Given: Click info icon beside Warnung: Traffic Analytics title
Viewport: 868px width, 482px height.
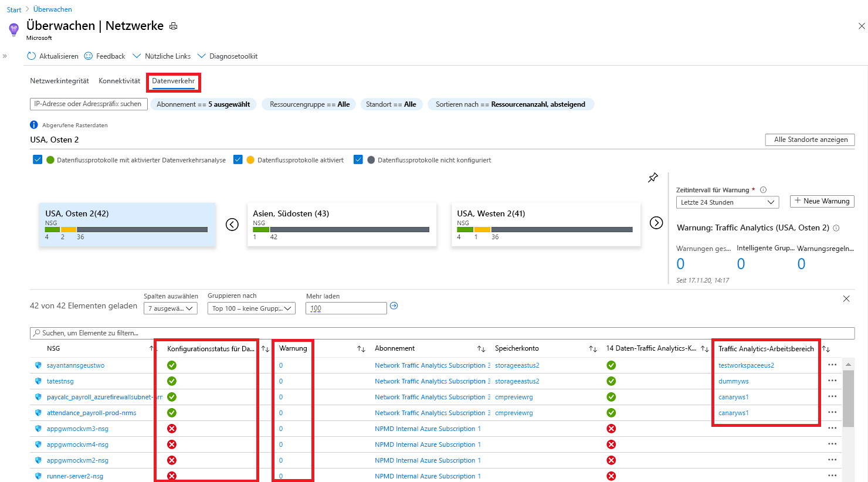Looking at the screenshot, I should click(x=836, y=228).
